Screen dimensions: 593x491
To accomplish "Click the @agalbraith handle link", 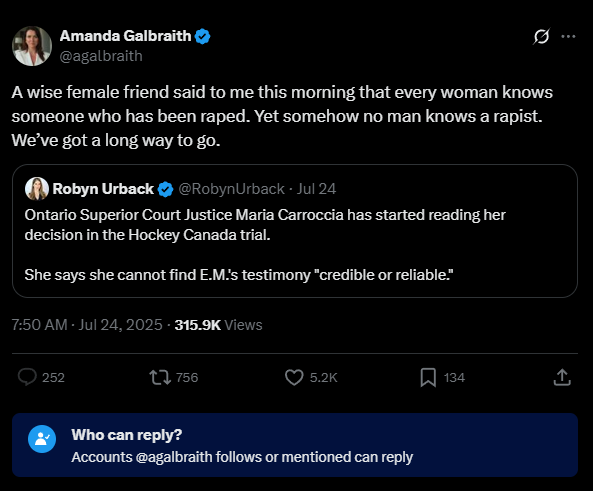I will click(x=101, y=56).
